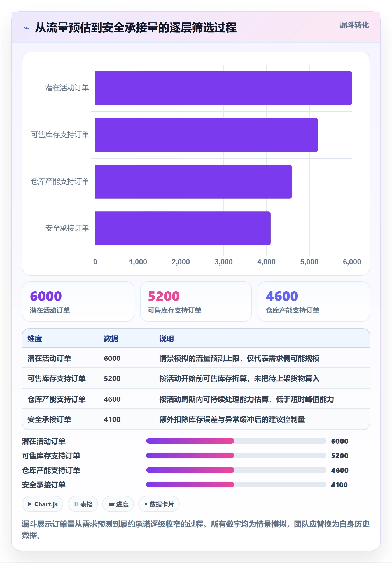The width and height of the screenshot is (392, 563).
Task: Click the 维度 column header
Action: click(35, 339)
